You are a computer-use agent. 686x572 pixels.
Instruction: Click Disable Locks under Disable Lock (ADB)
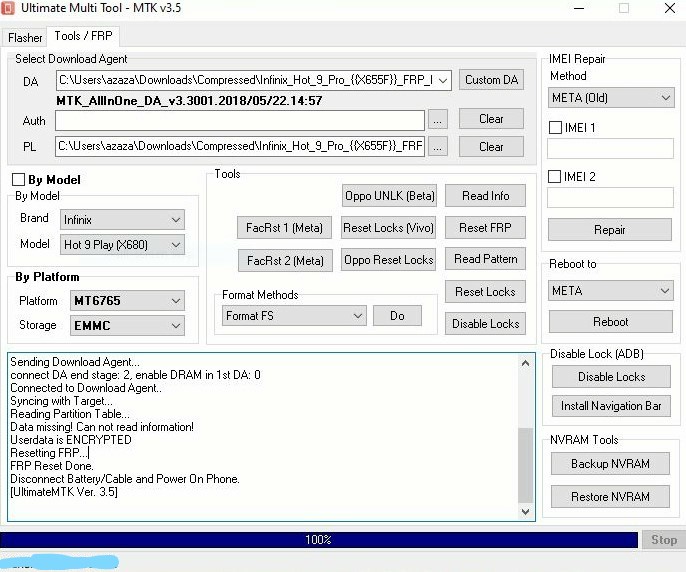click(x=611, y=376)
